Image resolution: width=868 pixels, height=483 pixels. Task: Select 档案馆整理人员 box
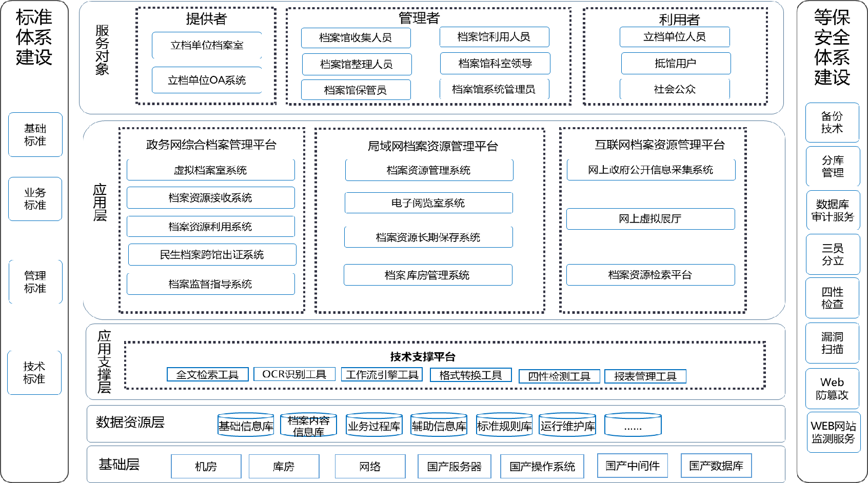(357, 65)
